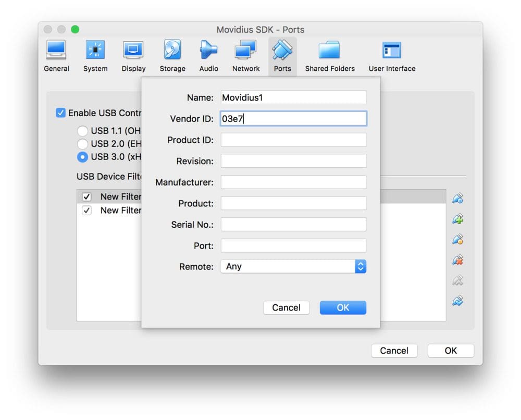Viewport: 521px width, 420px height.
Task: Click the blue OK button in filter sheet
Action: (343, 307)
